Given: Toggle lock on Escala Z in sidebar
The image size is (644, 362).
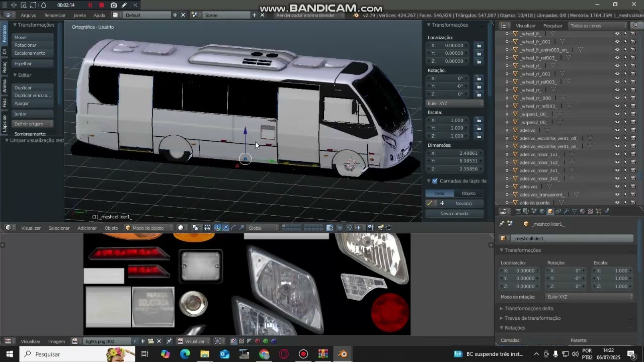Looking at the screenshot, I should point(479,136).
